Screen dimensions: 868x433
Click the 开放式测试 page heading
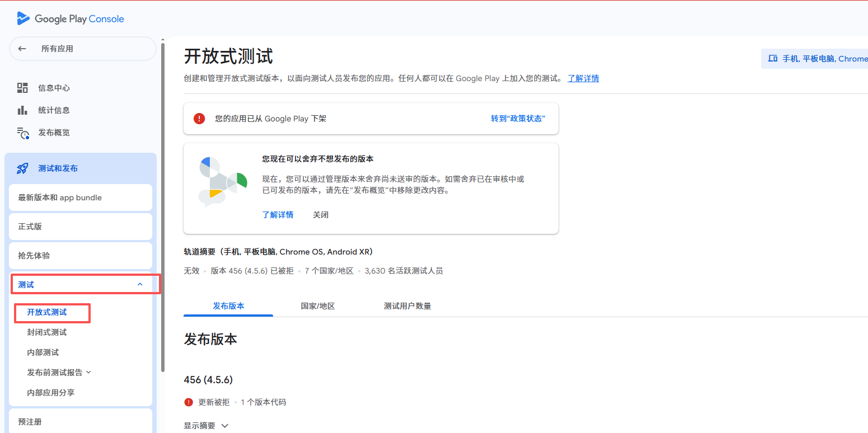[x=228, y=57]
